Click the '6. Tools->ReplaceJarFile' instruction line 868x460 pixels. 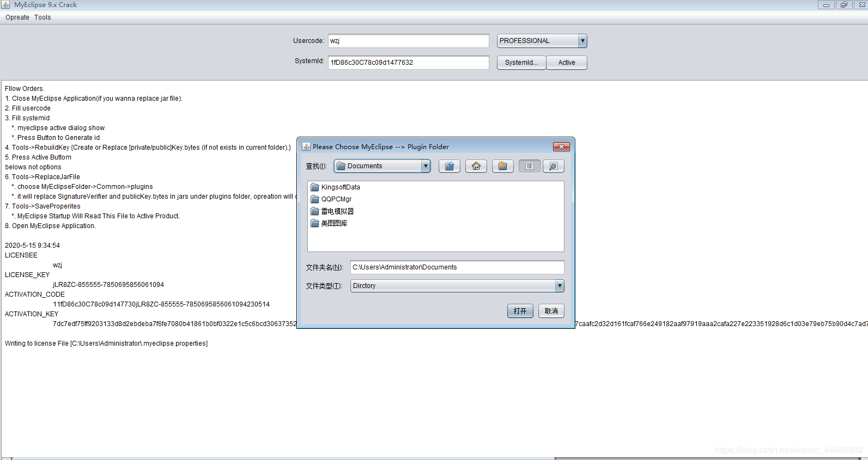coord(43,177)
